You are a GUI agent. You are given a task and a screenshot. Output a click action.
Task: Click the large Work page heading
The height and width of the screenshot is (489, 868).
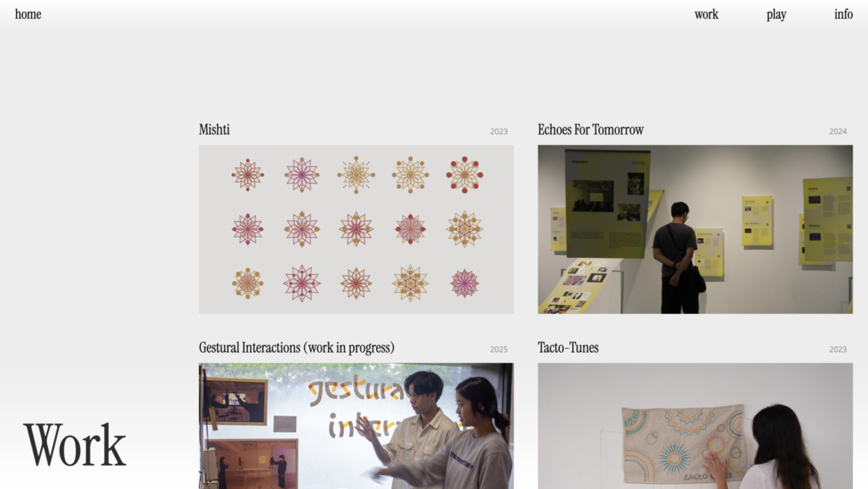click(75, 445)
